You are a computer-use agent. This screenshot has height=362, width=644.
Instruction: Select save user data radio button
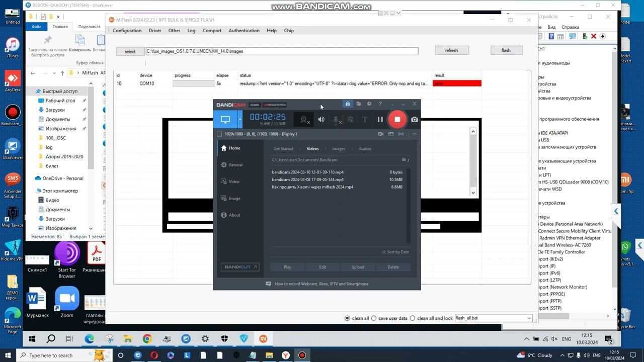373,318
